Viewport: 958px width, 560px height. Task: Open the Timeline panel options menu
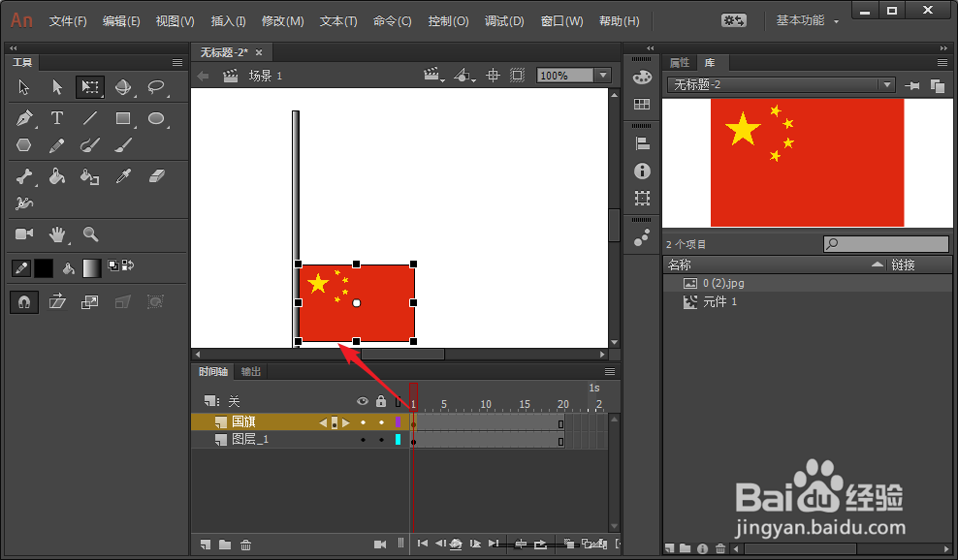610,371
